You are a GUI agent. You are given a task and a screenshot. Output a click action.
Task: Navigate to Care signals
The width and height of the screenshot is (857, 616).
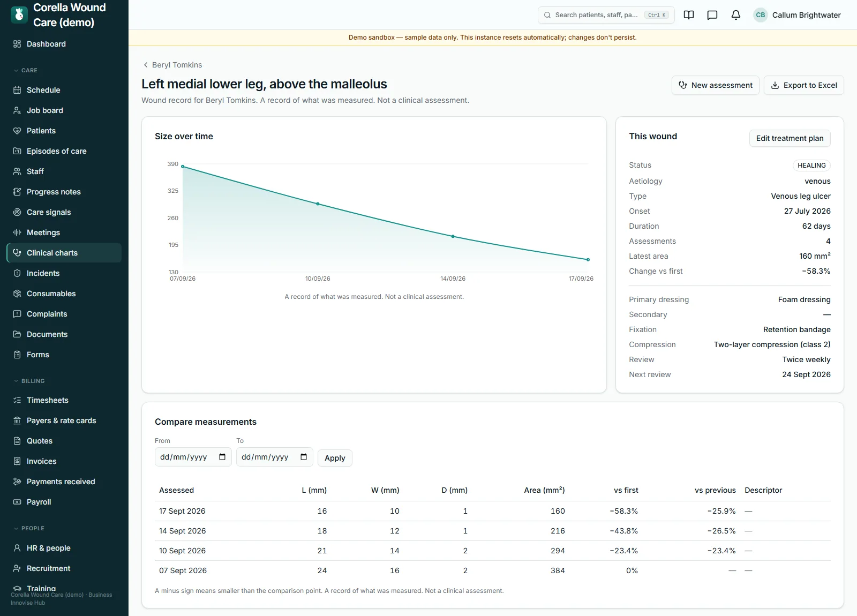point(64,212)
